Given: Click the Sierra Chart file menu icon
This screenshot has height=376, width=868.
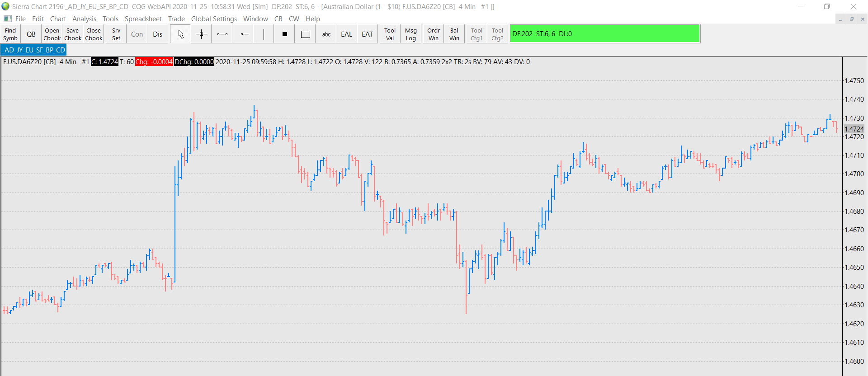Looking at the screenshot, I should point(8,19).
